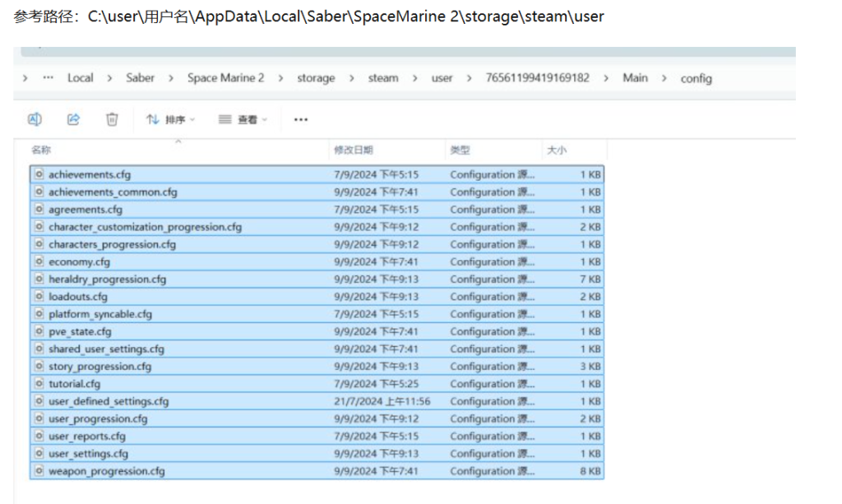
Task: Select pve_state.cfg file
Action: [x=317, y=331]
